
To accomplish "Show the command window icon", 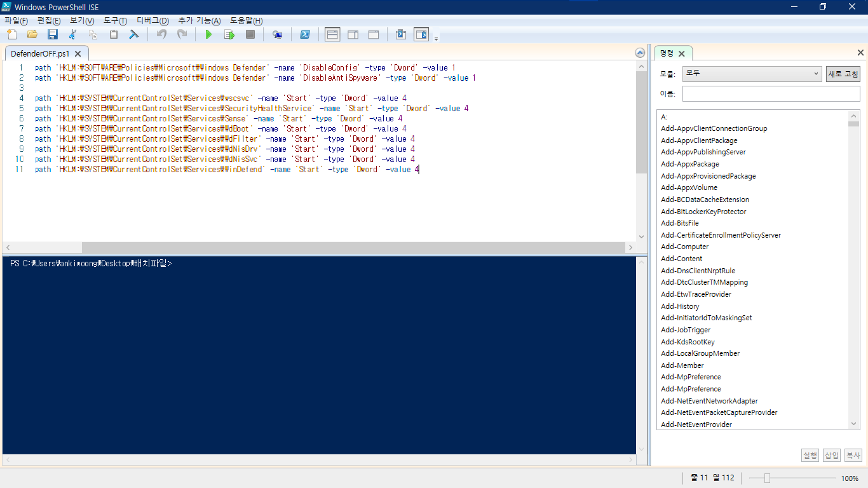I will pos(401,34).
